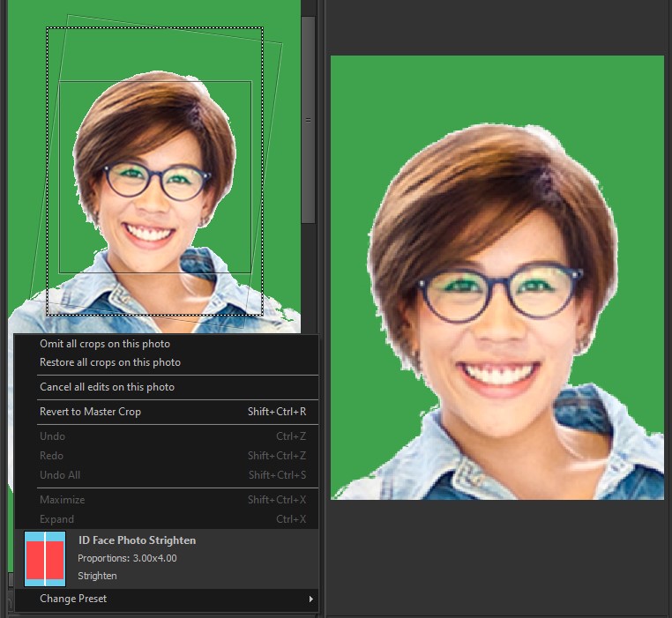Click the dark empty area below the preview
The height and width of the screenshot is (618, 672).
pos(497,555)
